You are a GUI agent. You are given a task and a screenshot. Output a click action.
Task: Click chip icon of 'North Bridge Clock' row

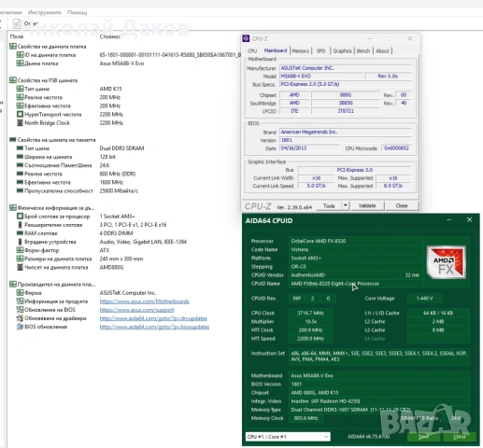[x=20, y=122]
